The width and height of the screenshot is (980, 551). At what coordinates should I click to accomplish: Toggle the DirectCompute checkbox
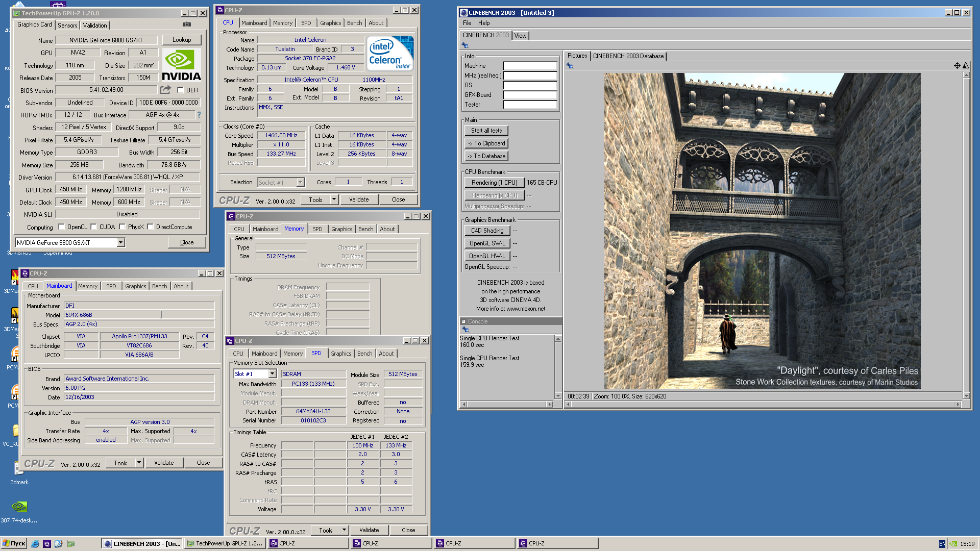(150, 227)
